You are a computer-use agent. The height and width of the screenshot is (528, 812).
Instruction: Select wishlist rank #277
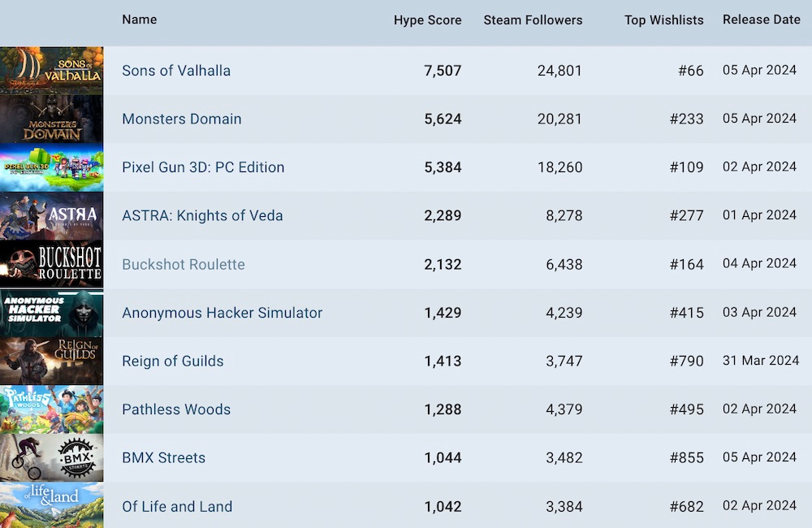pyautogui.click(x=687, y=215)
